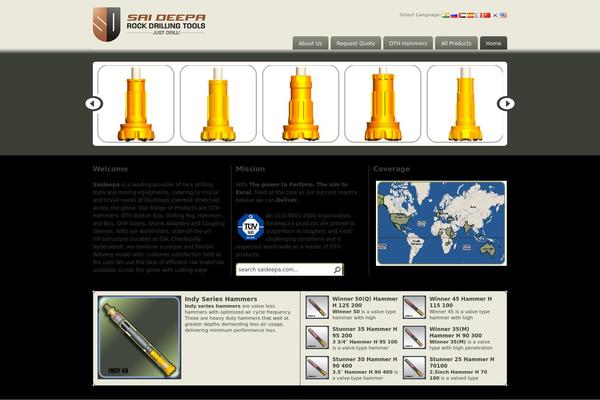Click the Rock Drilling Tools logo text
This screenshot has width=600, height=400.
tap(166, 26)
